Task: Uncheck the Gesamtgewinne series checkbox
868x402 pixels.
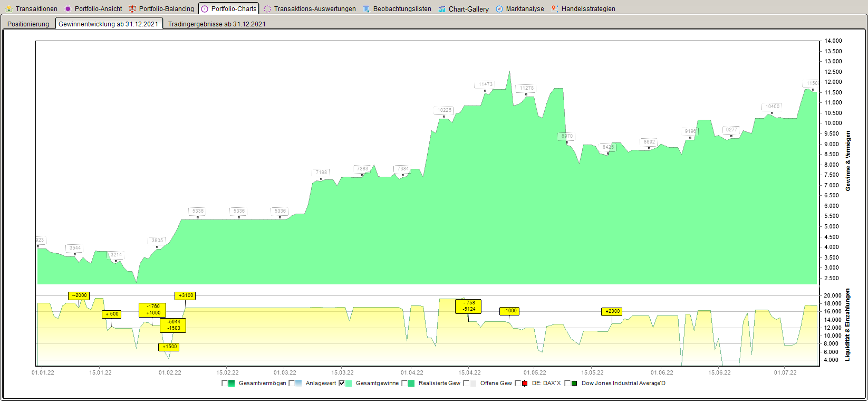Action: 342,383
